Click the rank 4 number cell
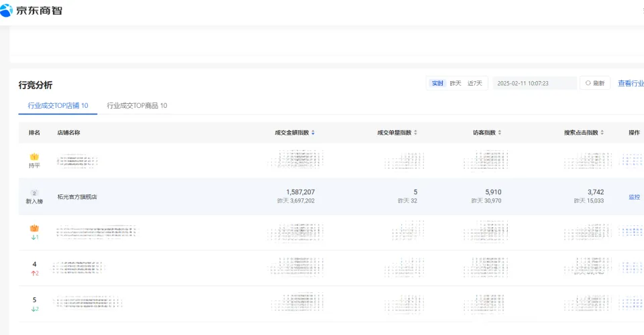Viewport: 644px width, 335px height. coord(34,264)
